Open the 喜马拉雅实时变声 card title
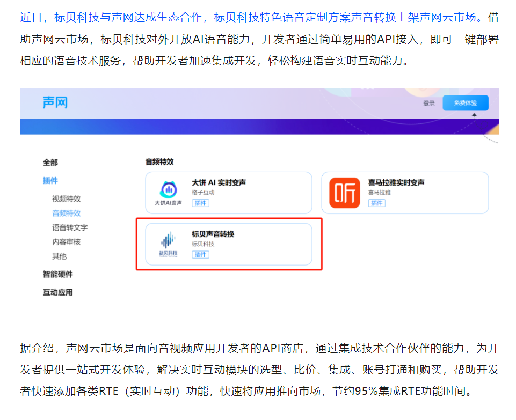The height and width of the screenshot is (420, 516). pyautogui.click(x=396, y=182)
